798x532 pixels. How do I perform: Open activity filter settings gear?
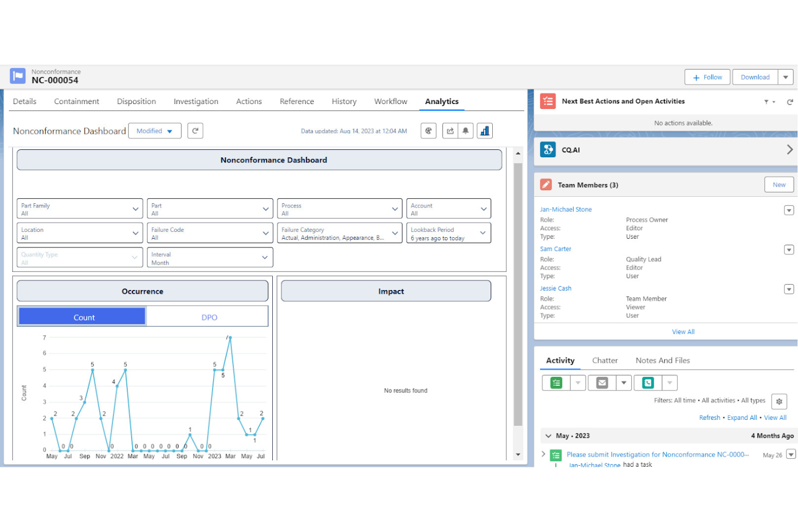pos(779,401)
